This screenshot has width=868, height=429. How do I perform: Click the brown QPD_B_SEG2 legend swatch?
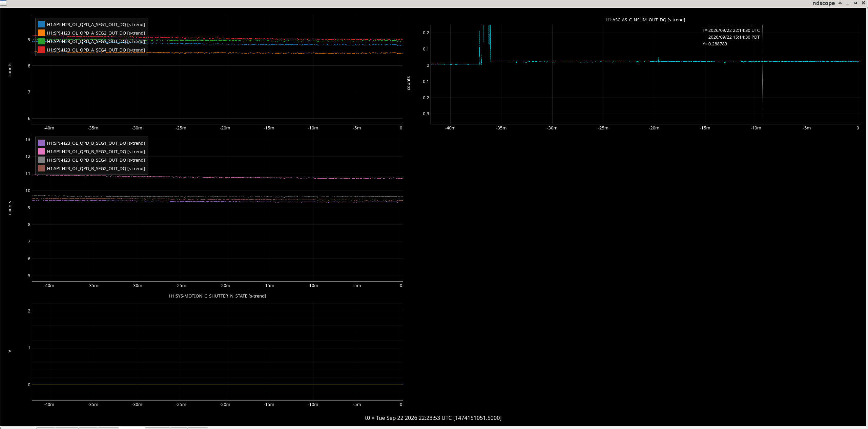41,168
